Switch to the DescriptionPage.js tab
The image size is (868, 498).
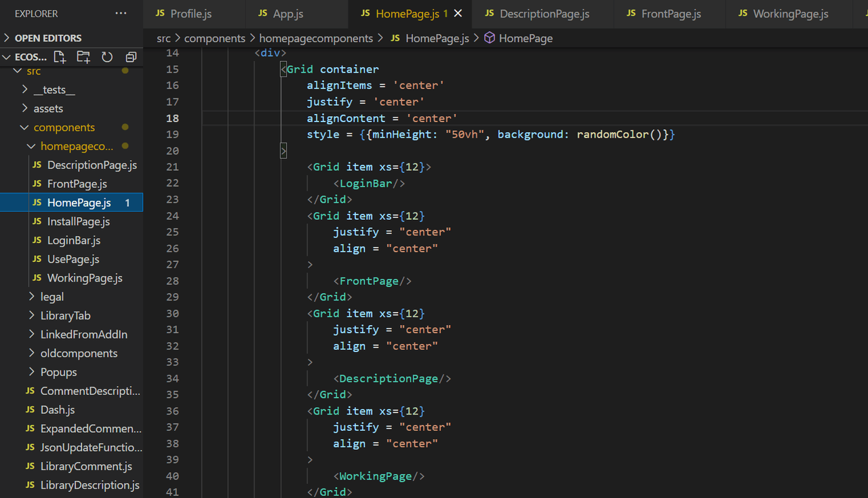(545, 14)
